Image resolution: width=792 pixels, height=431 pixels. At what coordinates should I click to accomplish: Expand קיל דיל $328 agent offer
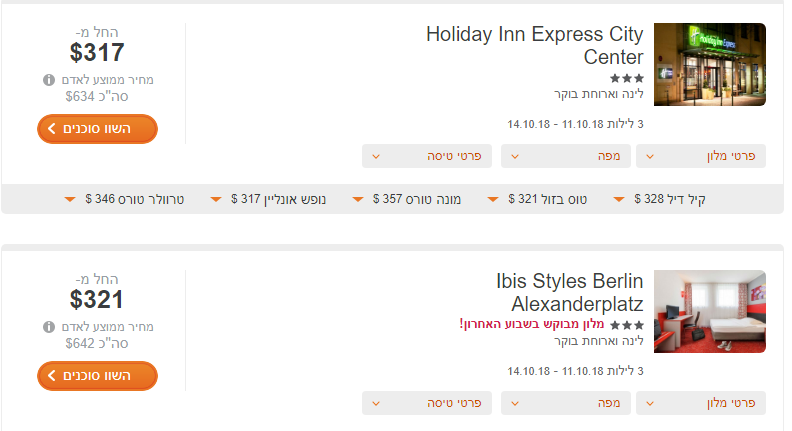tap(660, 199)
